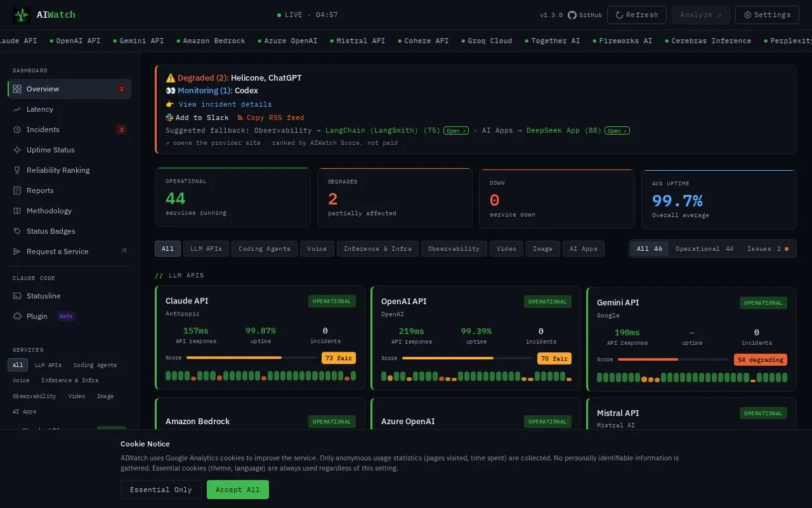Image resolution: width=812 pixels, height=508 pixels.
Task: Select the Image category tab
Action: pyautogui.click(x=543, y=249)
